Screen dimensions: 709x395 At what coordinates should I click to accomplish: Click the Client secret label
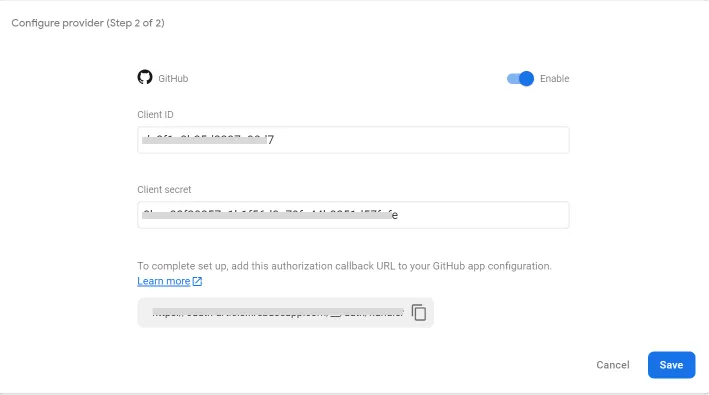point(164,190)
